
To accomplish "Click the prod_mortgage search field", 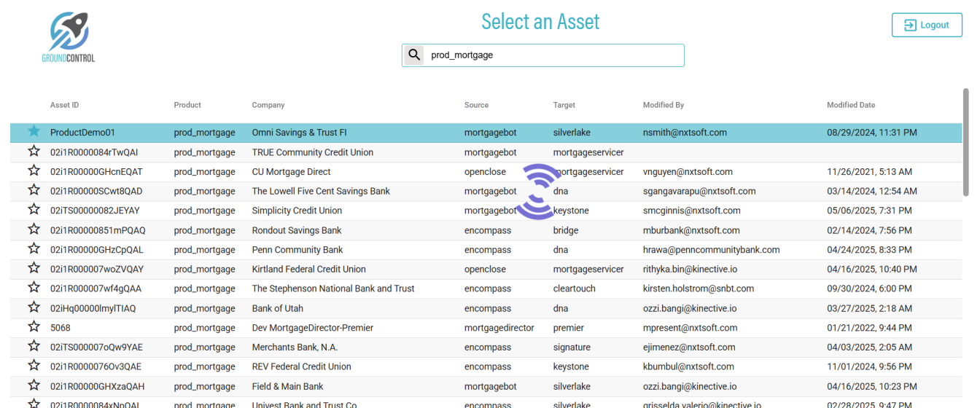I will [x=543, y=55].
